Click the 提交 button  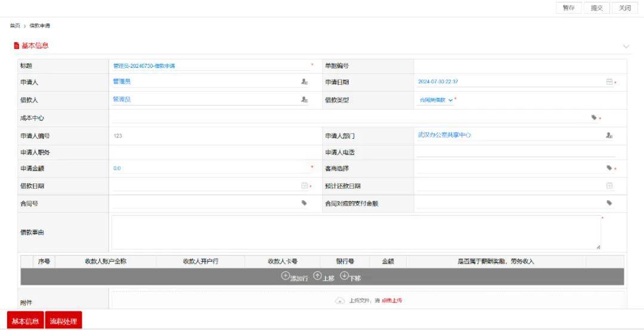tap(596, 8)
